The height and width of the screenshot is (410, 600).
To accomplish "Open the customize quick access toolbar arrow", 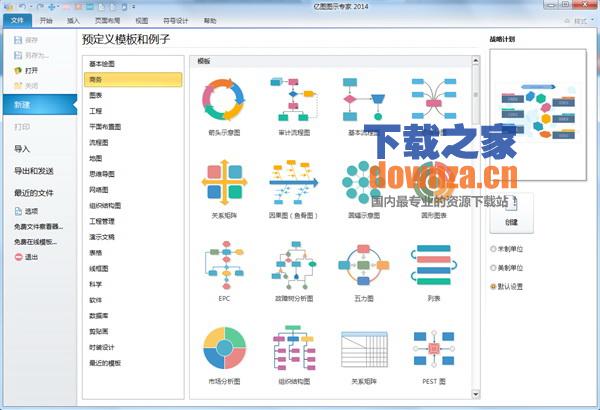I will (134, 7).
